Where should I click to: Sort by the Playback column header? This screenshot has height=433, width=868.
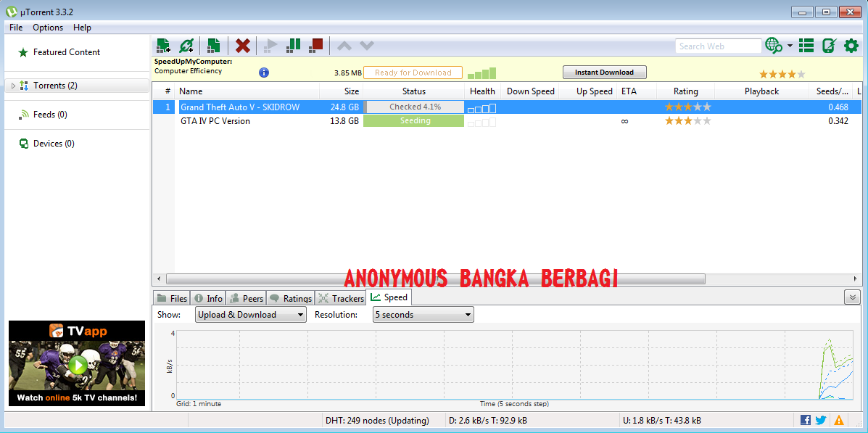(x=761, y=91)
